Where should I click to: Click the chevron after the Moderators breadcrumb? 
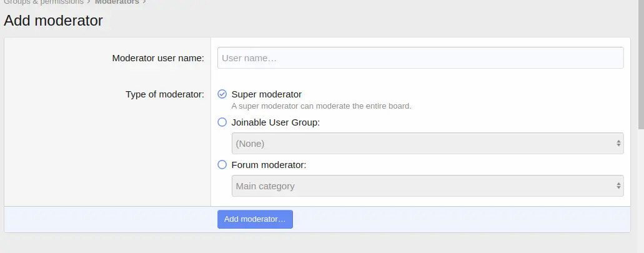click(144, 2)
